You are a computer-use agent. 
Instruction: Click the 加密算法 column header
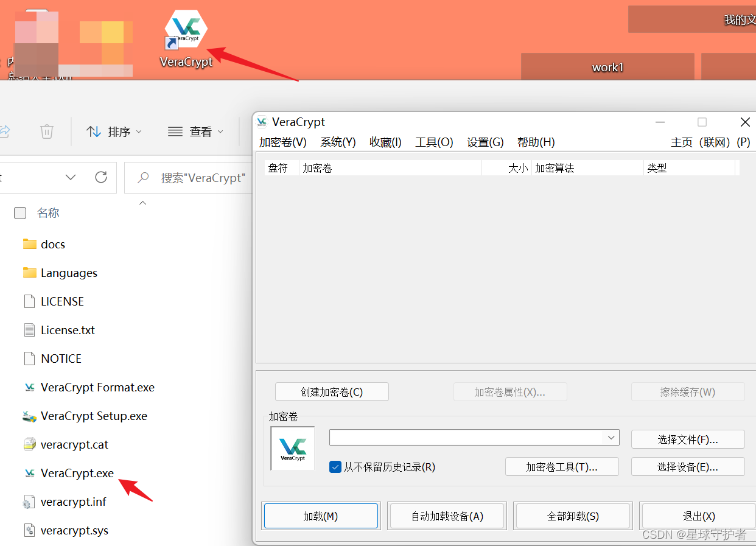[x=588, y=168]
